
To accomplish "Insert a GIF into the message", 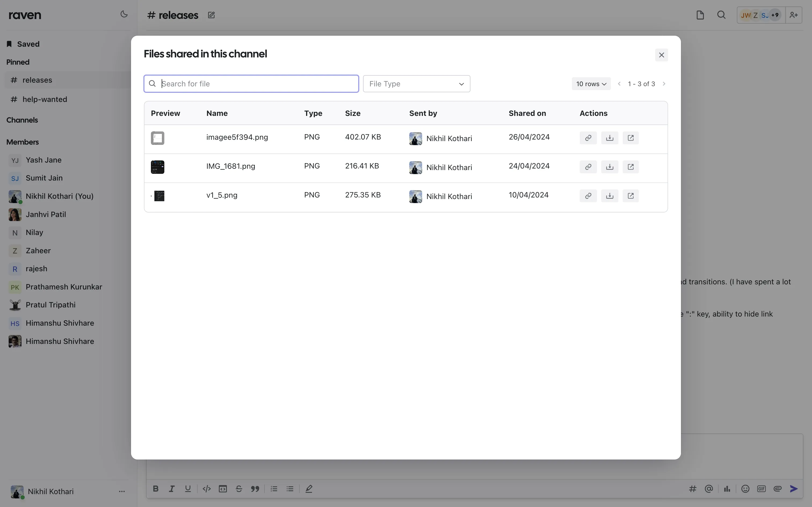I will (761, 488).
